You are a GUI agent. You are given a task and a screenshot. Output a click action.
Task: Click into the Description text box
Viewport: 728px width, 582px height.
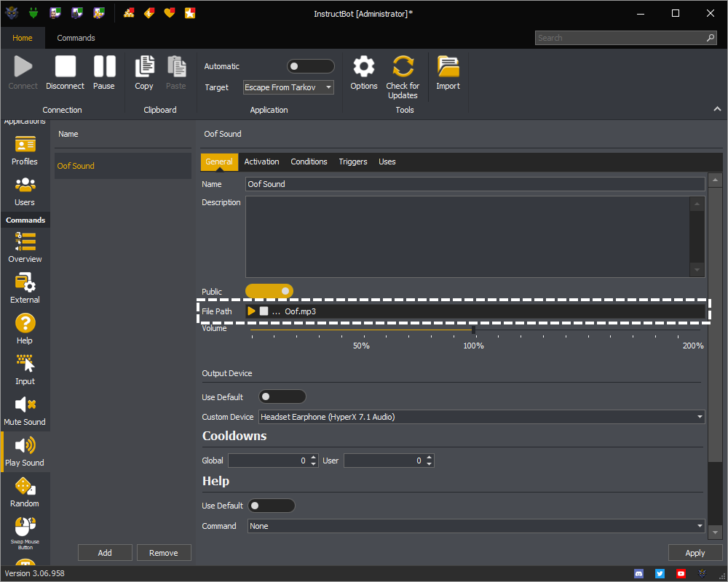[x=467, y=236]
